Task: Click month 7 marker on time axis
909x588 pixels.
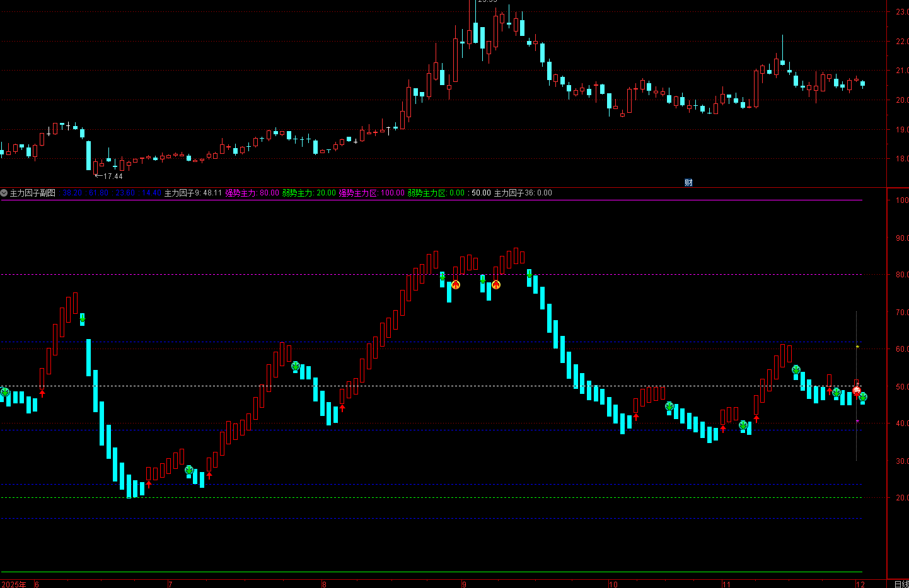Action: coord(170,584)
